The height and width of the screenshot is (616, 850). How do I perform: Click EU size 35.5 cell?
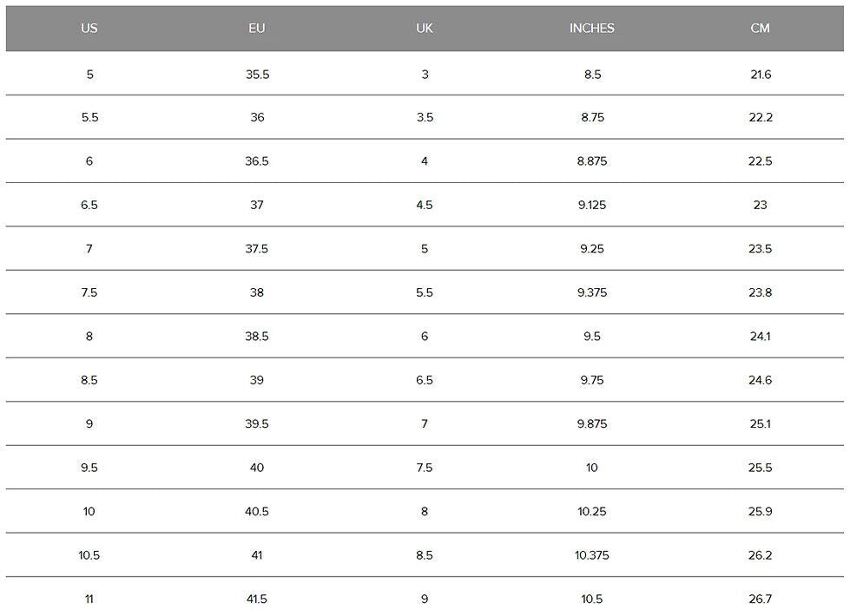257,75
